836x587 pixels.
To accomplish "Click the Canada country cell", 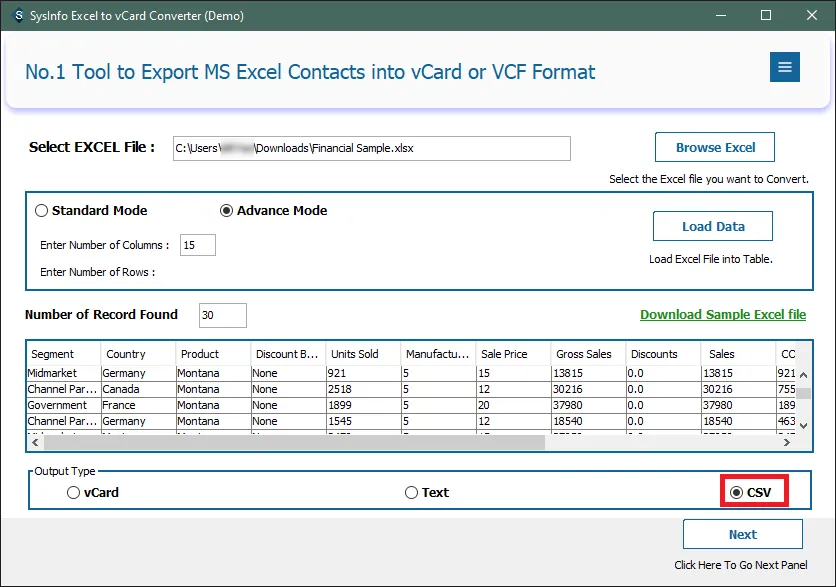I will click(138, 389).
